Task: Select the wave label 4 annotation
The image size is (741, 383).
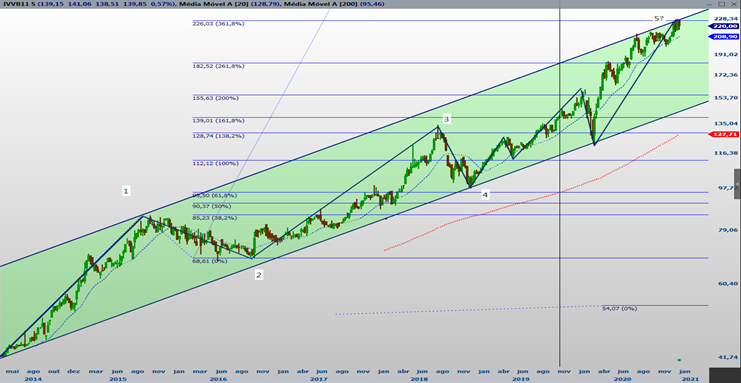Action: click(485, 194)
